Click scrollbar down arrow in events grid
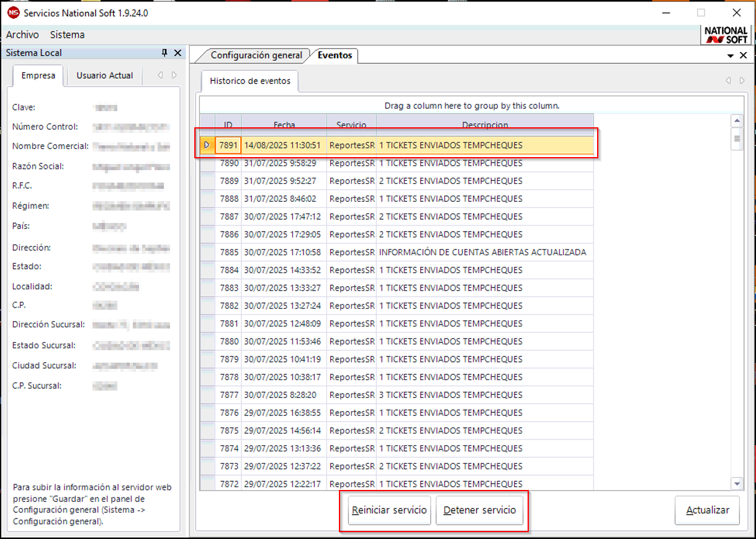The image size is (756, 539). click(x=737, y=483)
